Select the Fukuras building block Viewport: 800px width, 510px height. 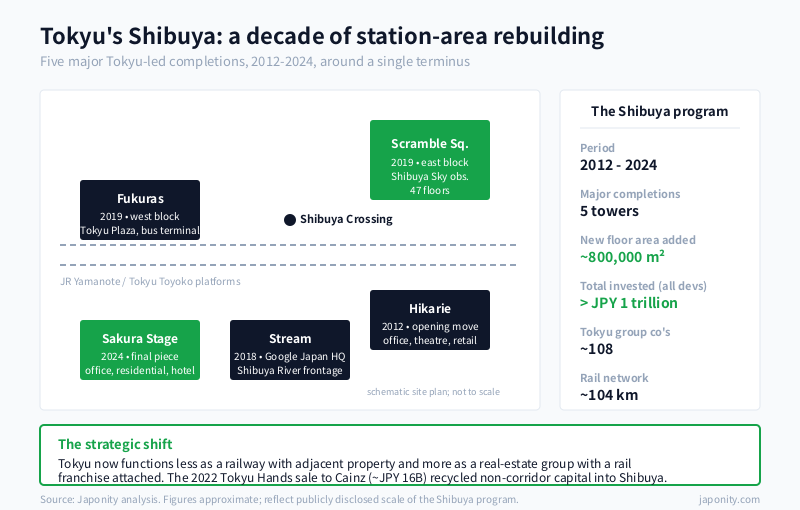click(140, 210)
